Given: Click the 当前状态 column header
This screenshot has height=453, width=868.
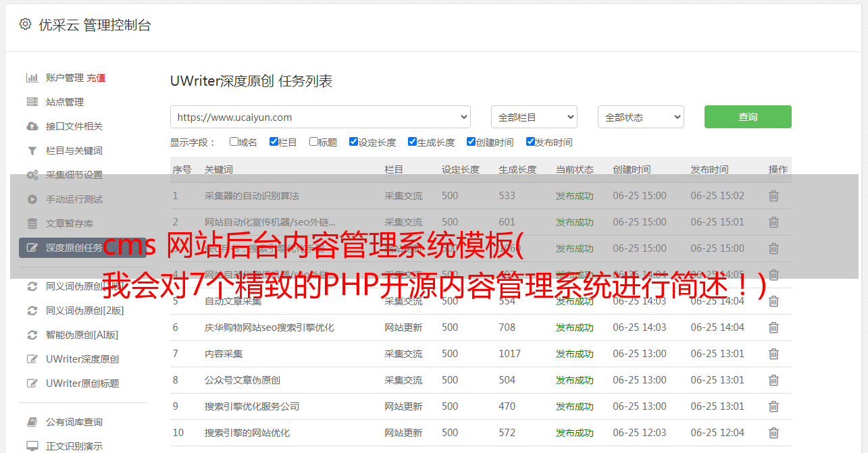Looking at the screenshot, I should [575, 169].
